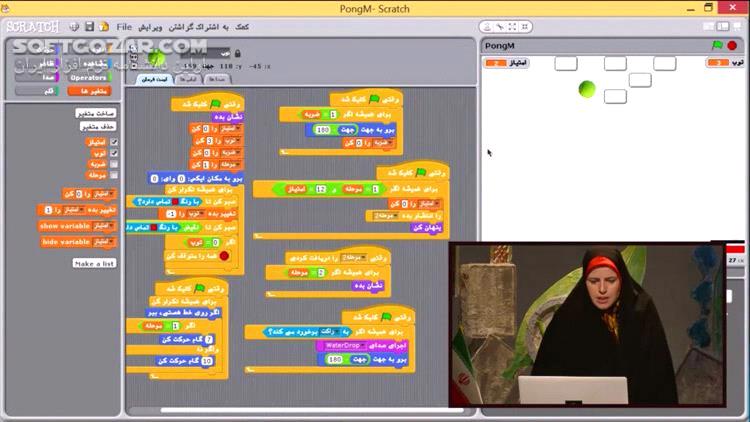Enable the ضربه variable monitor checkbox
The width and height of the screenshot is (750, 422).
click(114, 164)
